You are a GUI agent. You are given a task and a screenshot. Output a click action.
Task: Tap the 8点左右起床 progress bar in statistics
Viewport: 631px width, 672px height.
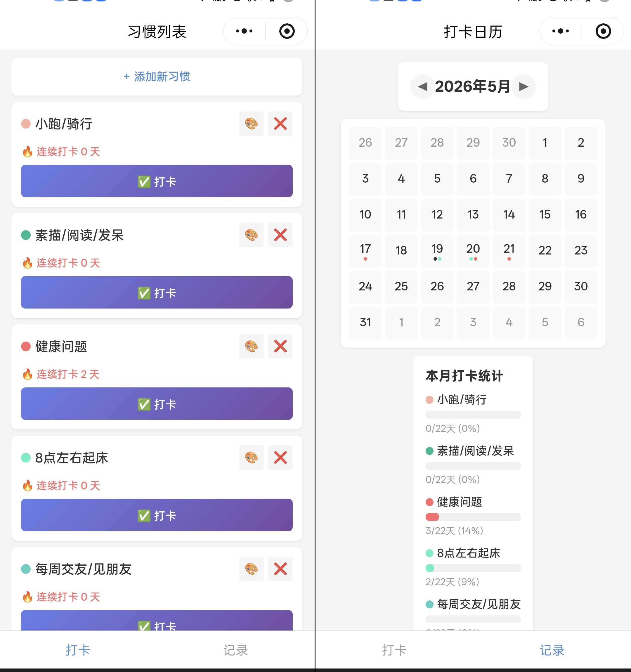coord(473,568)
